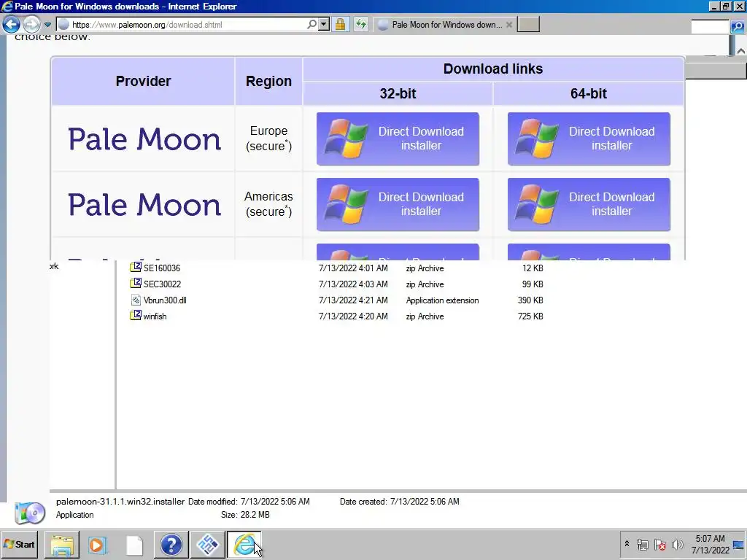Click the green refresh arrows icon
Viewport: 747px width, 560px height.
point(361,24)
